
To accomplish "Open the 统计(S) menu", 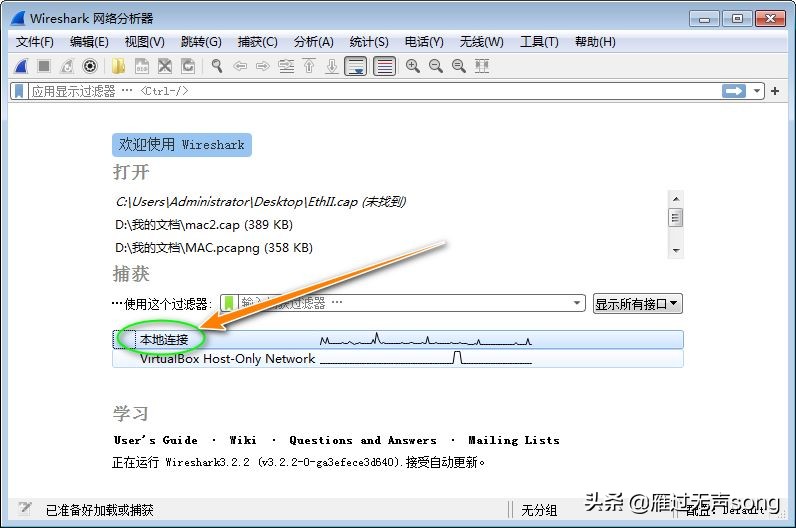I will (x=369, y=42).
